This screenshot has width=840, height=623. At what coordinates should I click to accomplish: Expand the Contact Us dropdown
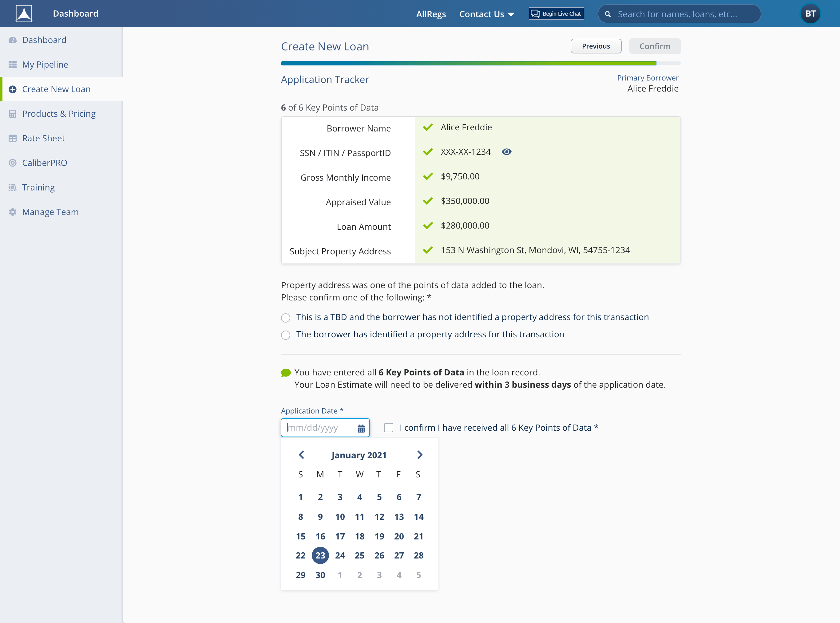[486, 14]
